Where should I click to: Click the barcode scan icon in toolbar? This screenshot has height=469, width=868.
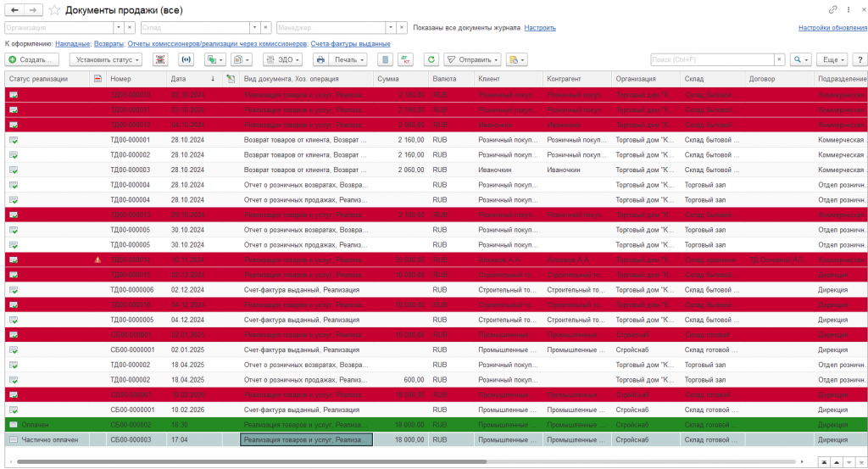tap(160, 60)
